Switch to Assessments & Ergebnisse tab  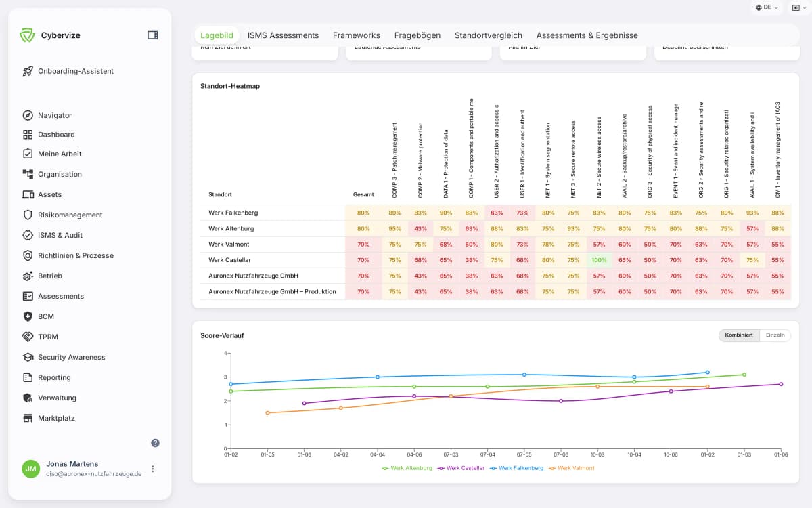click(x=587, y=35)
